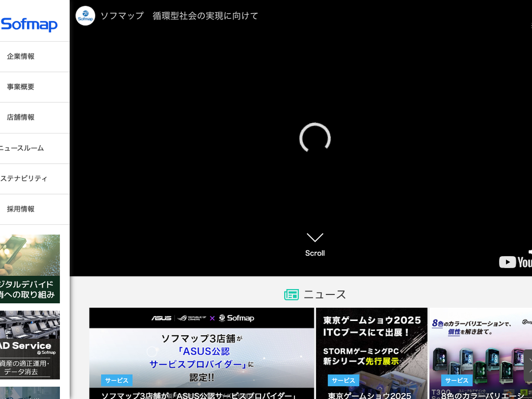The width and height of the screenshot is (532, 399).
Task: Open 採用情報 recruitment page
Action: [x=21, y=209]
